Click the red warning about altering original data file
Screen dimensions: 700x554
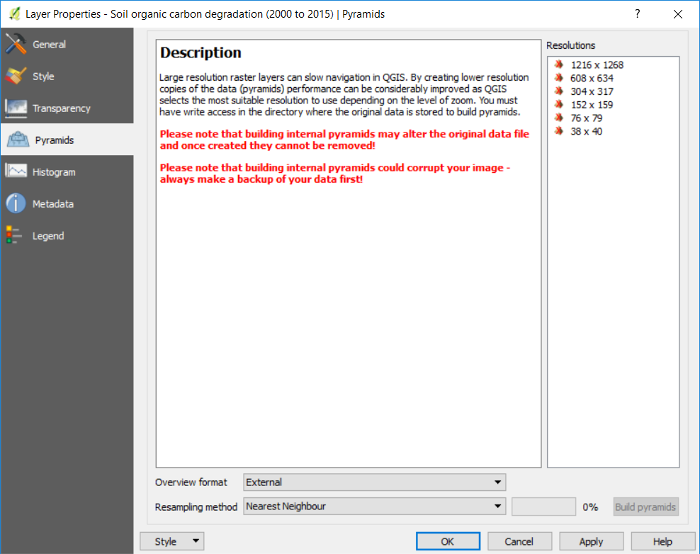pyautogui.click(x=344, y=140)
